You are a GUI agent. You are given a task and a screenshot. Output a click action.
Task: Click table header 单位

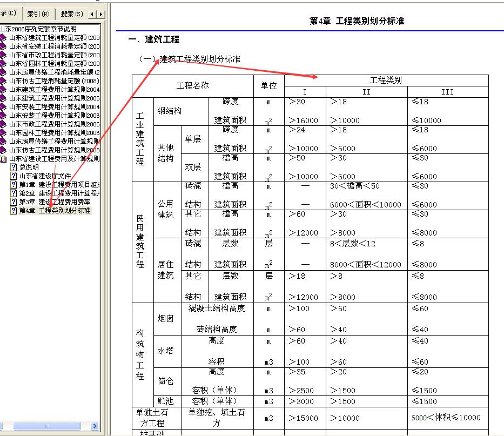(x=268, y=85)
